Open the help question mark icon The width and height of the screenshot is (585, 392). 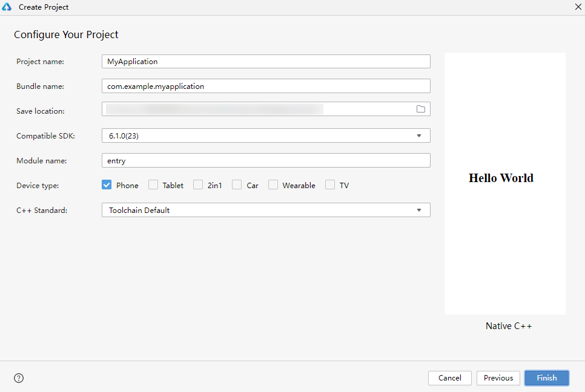tap(19, 378)
